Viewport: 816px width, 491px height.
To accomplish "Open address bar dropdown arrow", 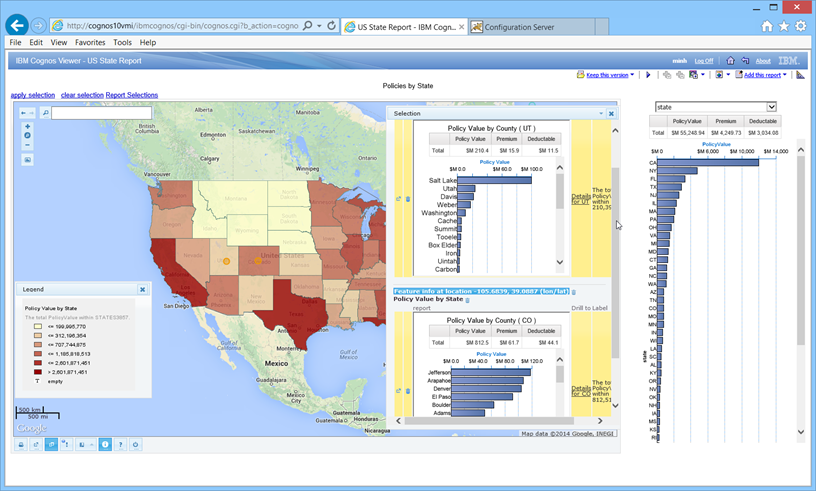I will tap(319, 26).
